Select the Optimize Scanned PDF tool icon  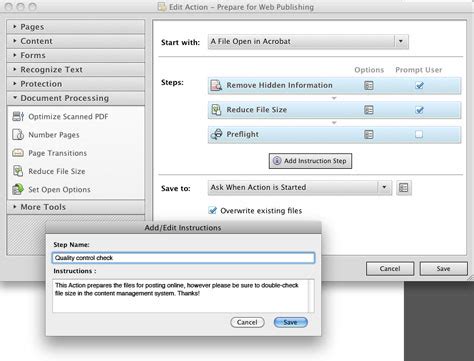18,116
